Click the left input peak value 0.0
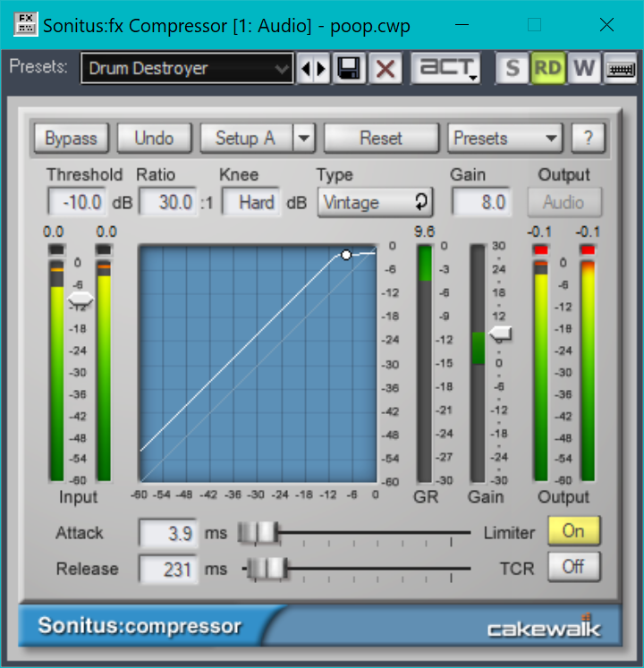This screenshot has width=644, height=668. pos(54,232)
